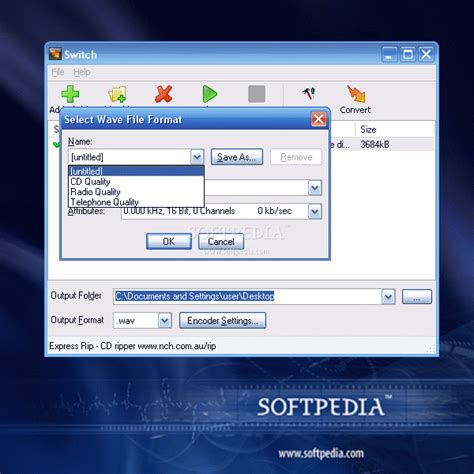Click the Cancel button
Viewport: 474px width, 474px height.
point(221,241)
